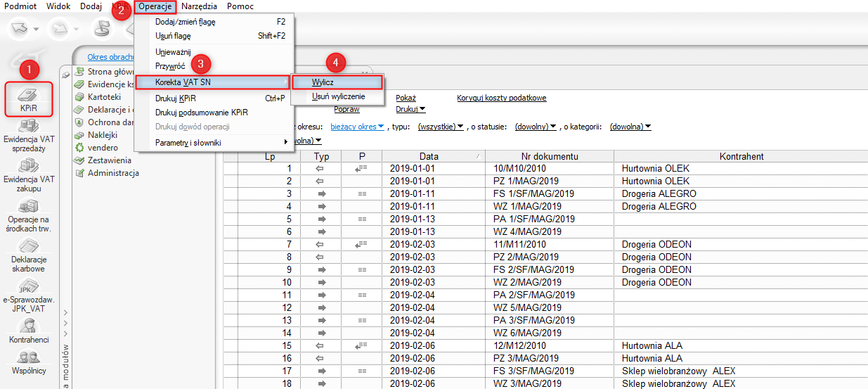Click the Kartoteki icon in tree
The image size is (868, 389).
(79, 96)
